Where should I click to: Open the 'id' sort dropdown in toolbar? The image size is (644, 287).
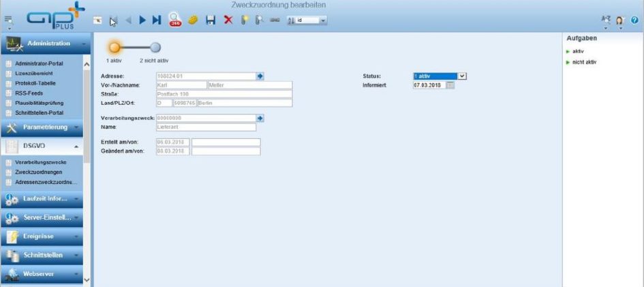pyautogui.click(x=322, y=20)
